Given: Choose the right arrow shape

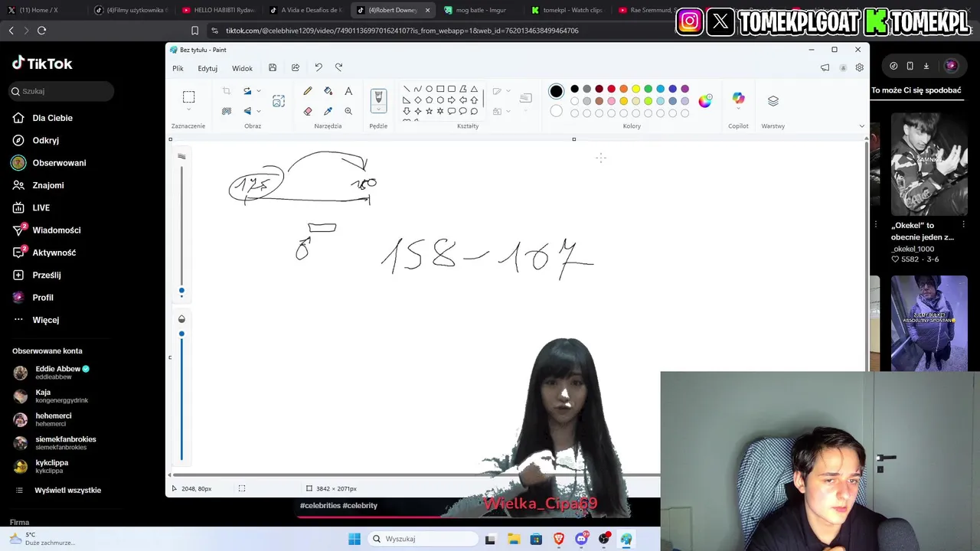Looking at the screenshot, I should pos(452,100).
